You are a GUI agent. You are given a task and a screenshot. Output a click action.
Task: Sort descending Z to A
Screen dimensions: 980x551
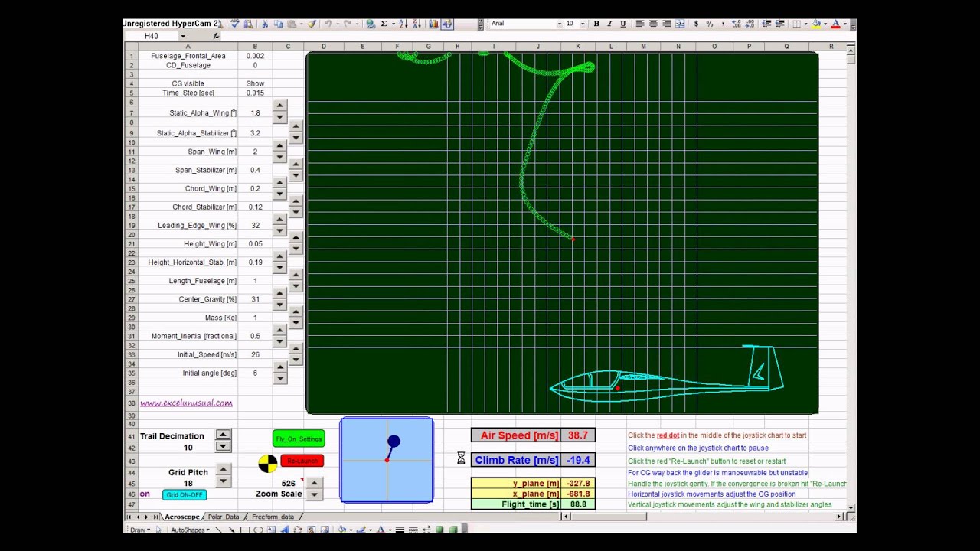pos(415,24)
